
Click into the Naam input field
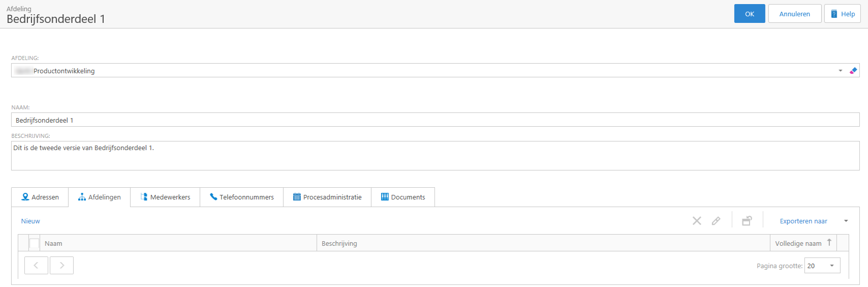435,120
